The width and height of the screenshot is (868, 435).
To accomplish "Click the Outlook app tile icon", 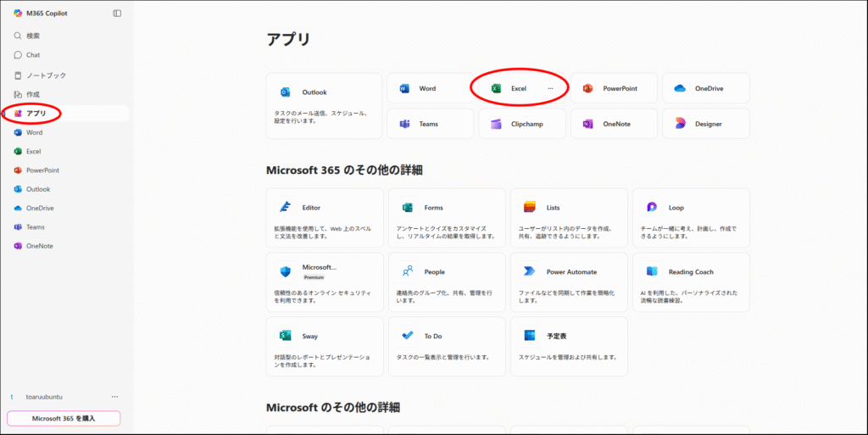I will click(x=285, y=92).
